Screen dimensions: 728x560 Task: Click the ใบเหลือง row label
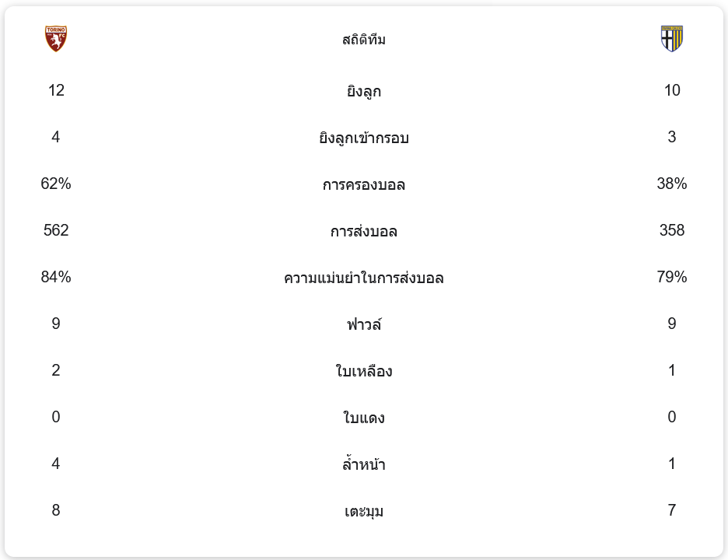pos(364,371)
